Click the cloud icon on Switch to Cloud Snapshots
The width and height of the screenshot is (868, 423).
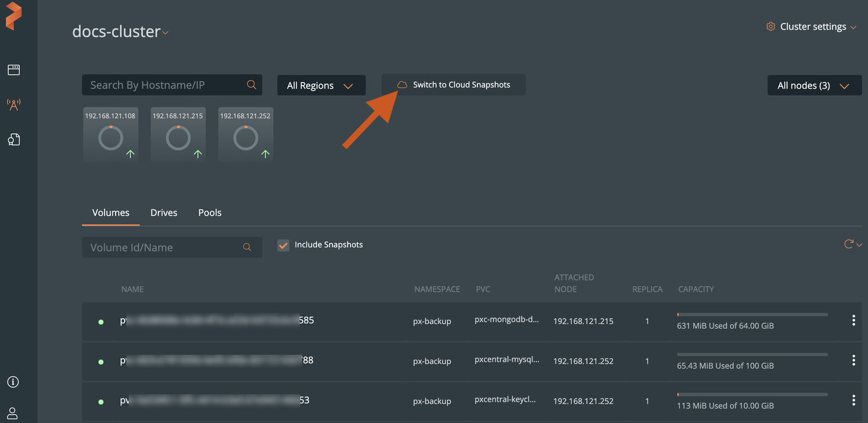[402, 84]
